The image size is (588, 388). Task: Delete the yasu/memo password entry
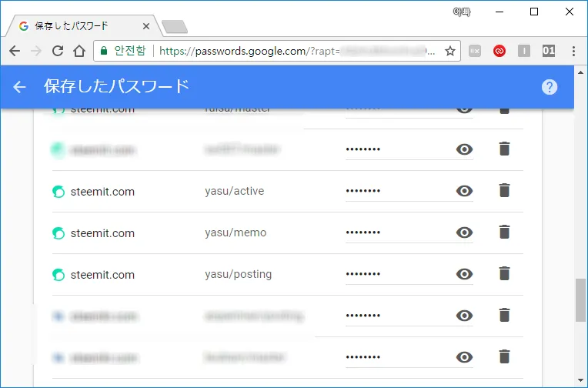tap(504, 232)
